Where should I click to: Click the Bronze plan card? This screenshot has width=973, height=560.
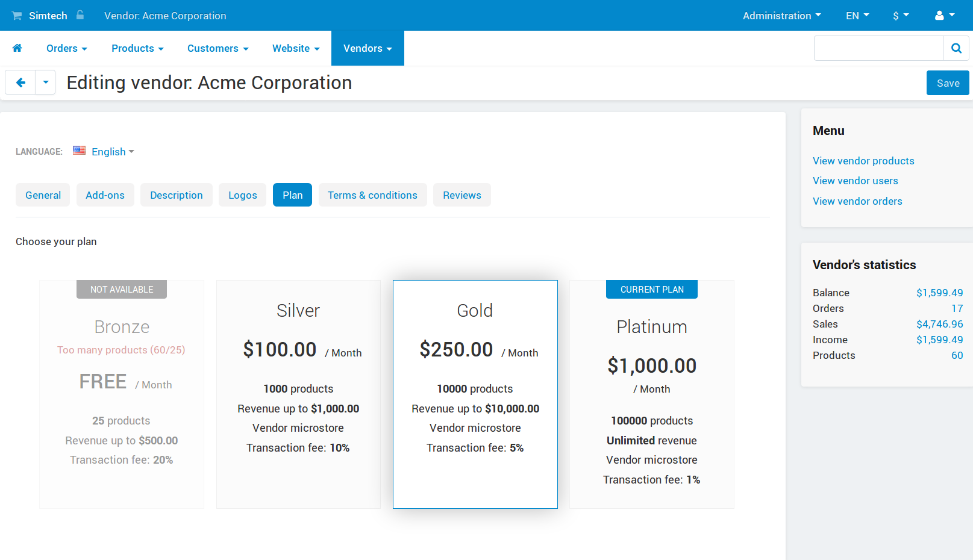pyautogui.click(x=122, y=394)
